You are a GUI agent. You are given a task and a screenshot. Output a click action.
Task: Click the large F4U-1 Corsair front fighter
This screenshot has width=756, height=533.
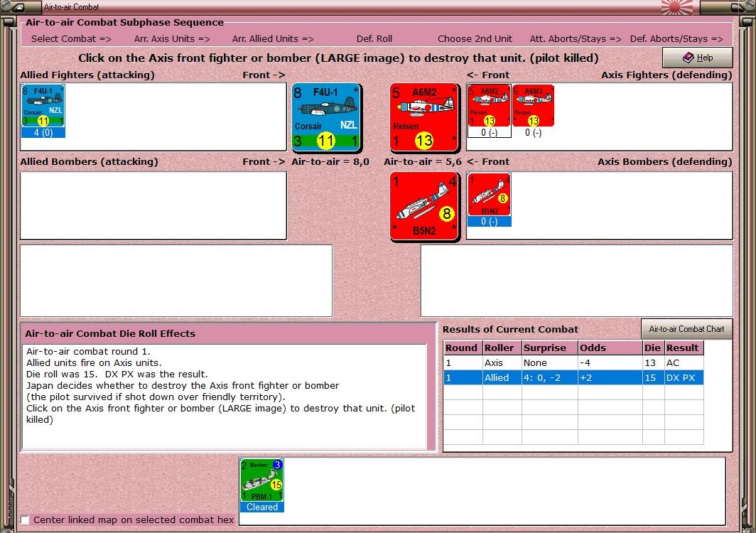[x=326, y=117]
